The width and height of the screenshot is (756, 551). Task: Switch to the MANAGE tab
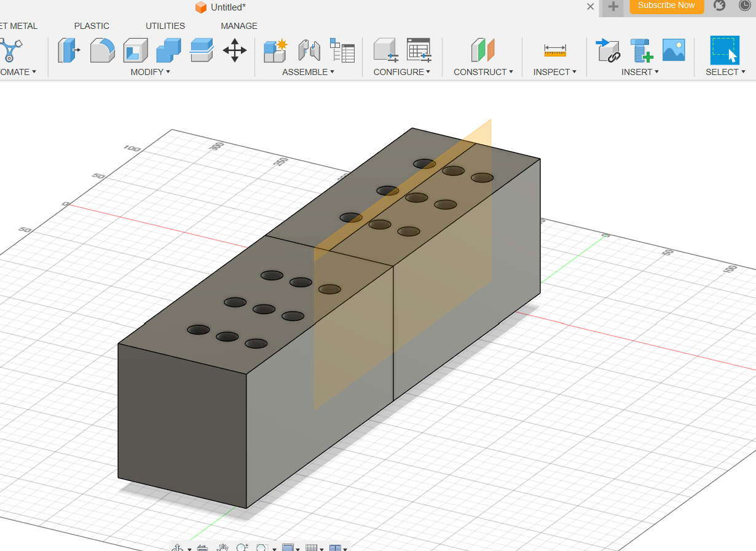239,26
